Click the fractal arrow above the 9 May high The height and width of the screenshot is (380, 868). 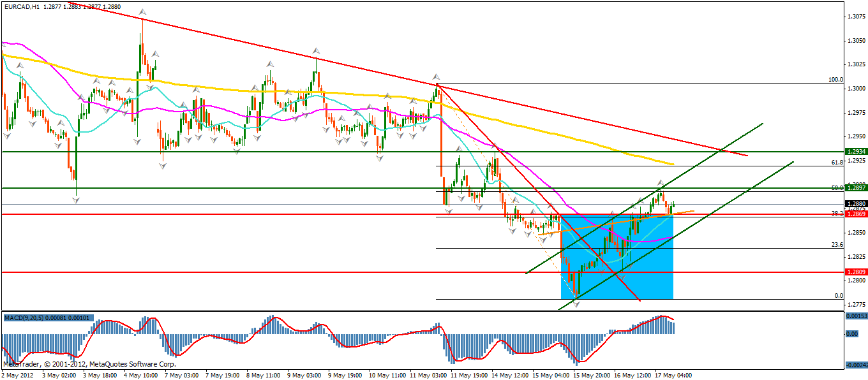(315, 50)
